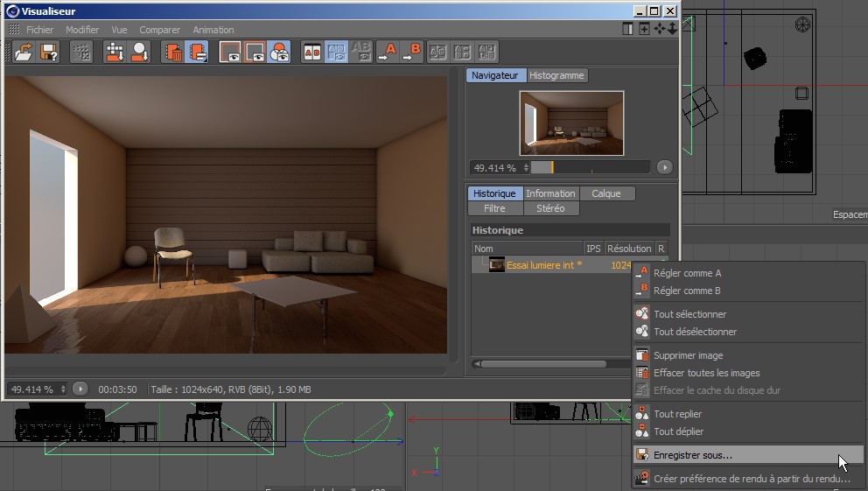Viewport: 868px width, 491px height.
Task: Switch to the Navigateur tab
Action: (495, 75)
